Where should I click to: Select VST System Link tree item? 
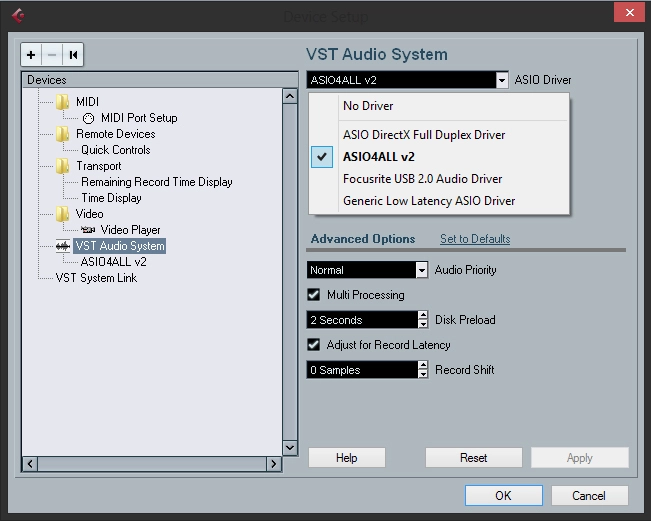[96, 278]
